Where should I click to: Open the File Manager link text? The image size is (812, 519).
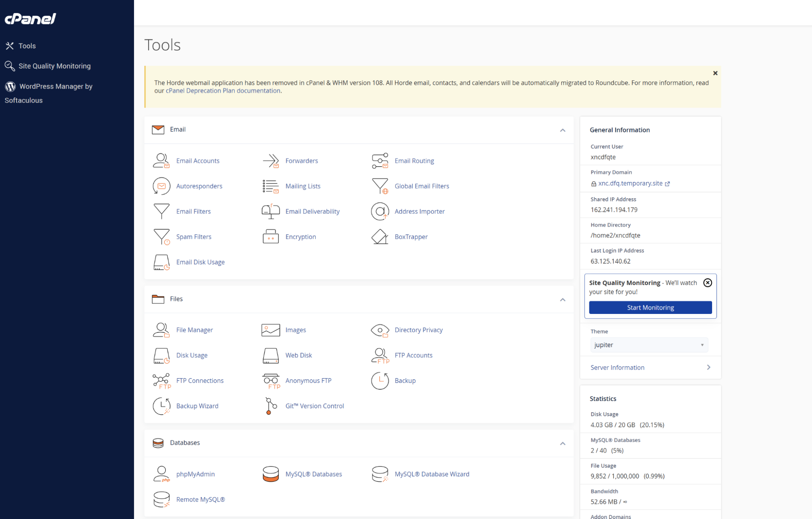click(195, 330)
